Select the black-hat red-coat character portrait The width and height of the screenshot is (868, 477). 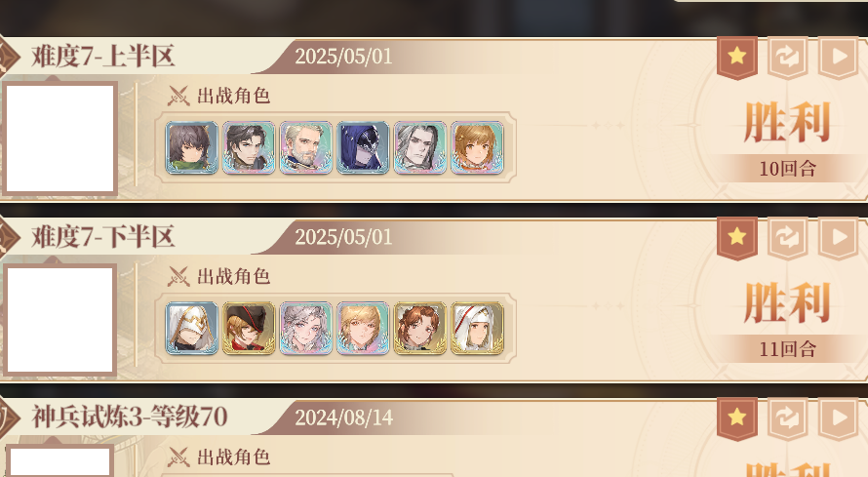[x=249, y=328]
